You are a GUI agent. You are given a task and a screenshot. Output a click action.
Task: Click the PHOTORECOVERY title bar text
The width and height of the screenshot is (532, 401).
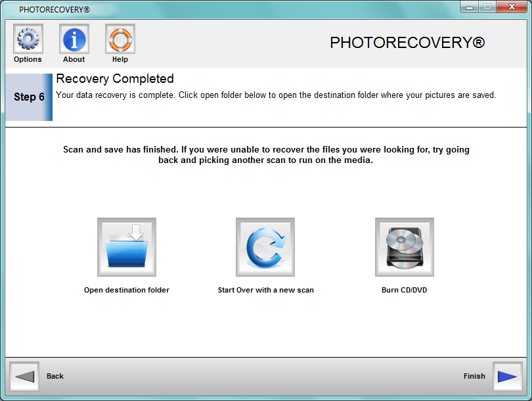(55, 10)
